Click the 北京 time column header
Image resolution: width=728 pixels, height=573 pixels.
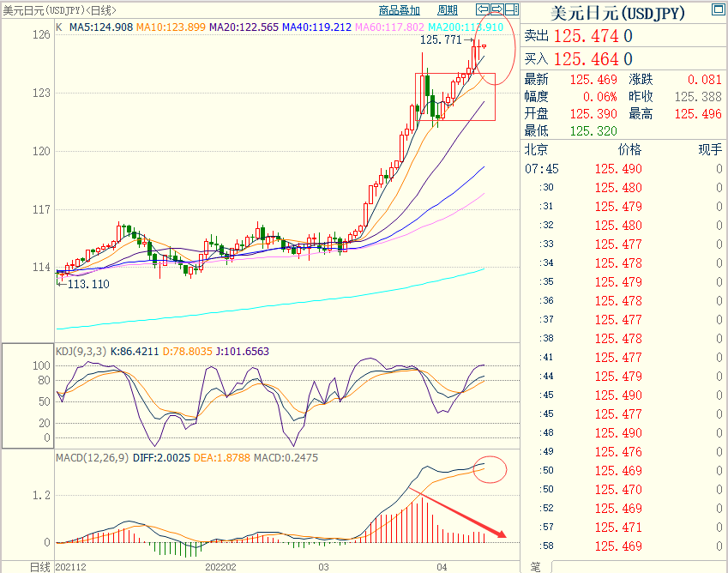click(x=536, y=149)
